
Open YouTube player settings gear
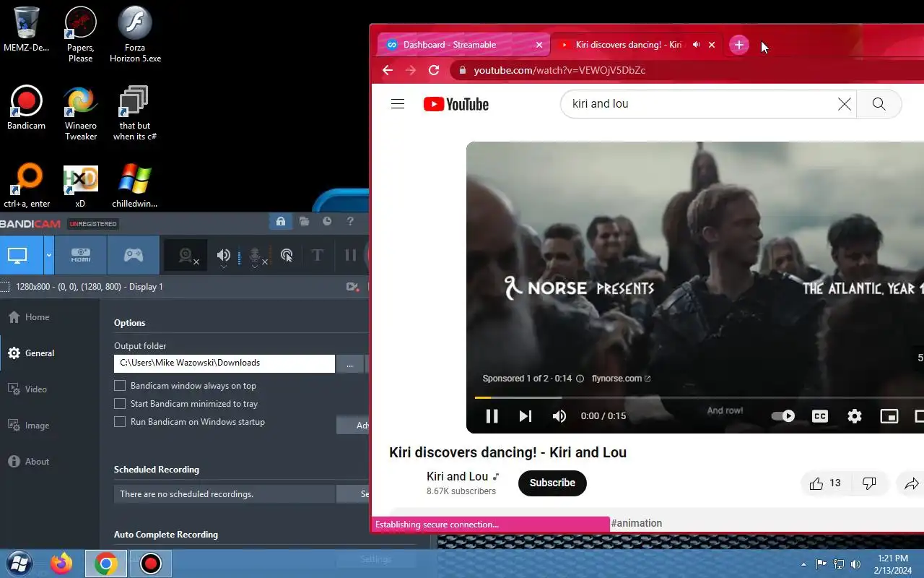coord(855,416)
